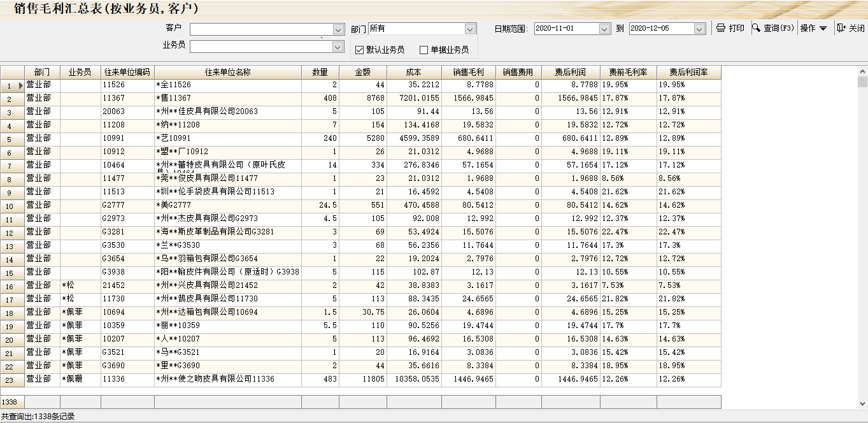The width and height of the screenshot is (868, 423).
Task: Enable the 单据业务员 checkbox
Action: [x=424, y=50]
